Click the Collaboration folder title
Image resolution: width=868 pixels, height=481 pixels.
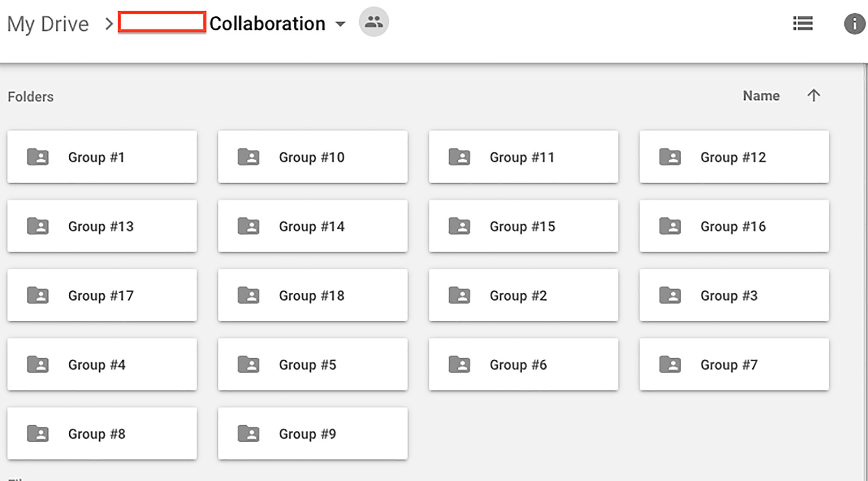click(267, 24)
